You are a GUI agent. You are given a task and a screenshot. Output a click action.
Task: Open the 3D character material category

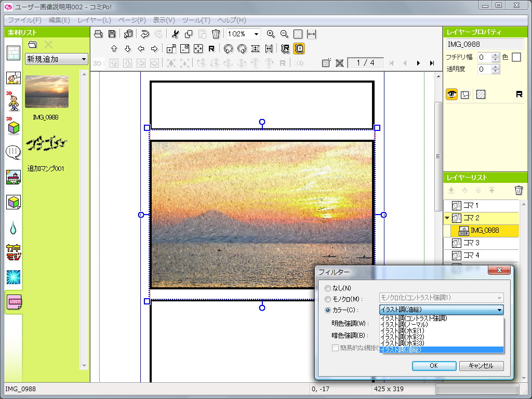tap(14, 101)
